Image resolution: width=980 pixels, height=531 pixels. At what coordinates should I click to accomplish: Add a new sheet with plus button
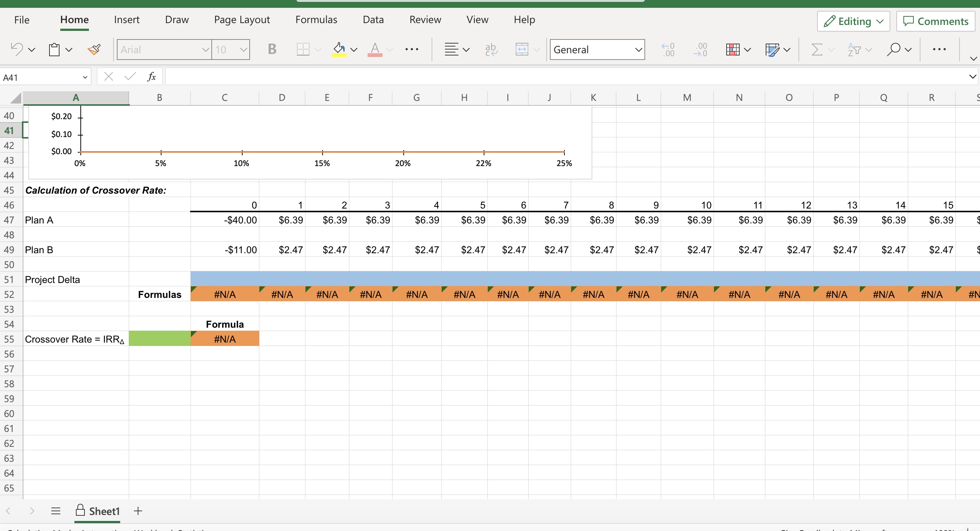[x=138, y=511]
